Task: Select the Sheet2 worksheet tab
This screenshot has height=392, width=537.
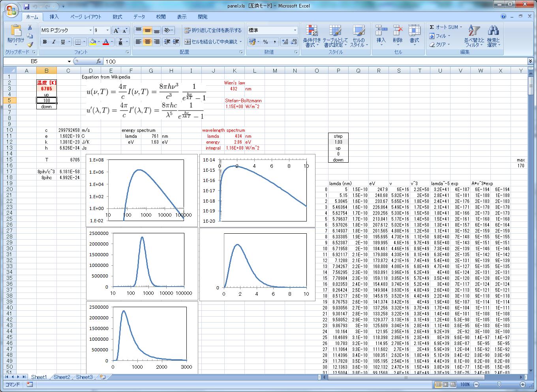Action: coord(62,377)
